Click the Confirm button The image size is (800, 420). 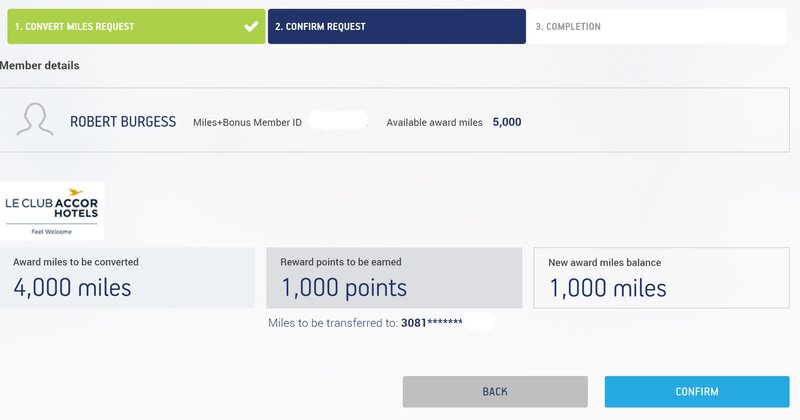pos(697,391)
